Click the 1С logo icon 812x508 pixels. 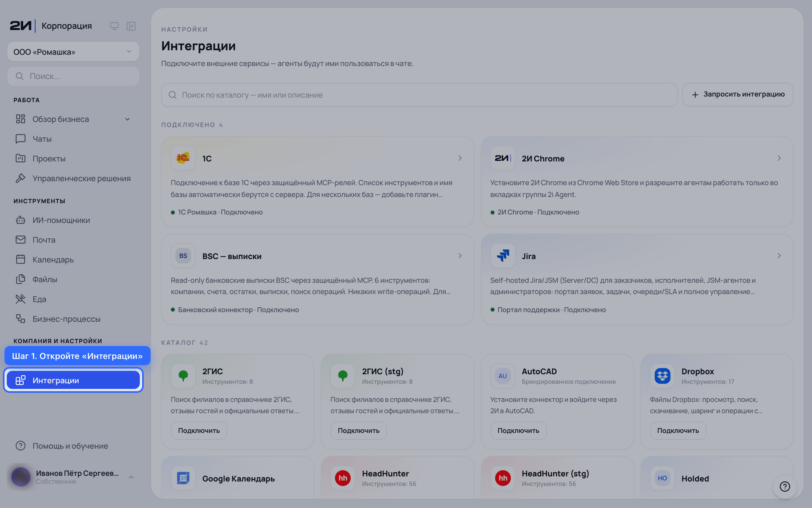[183, 158]
